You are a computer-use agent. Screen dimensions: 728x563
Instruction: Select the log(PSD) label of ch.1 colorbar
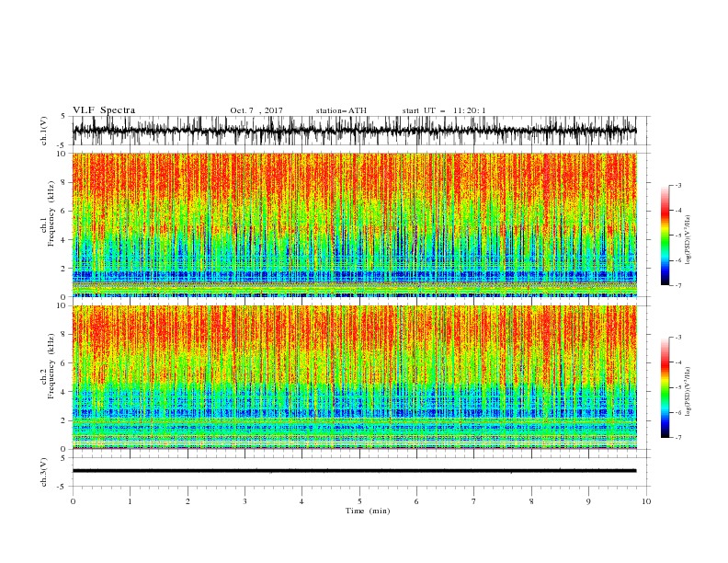(x=688, y=240)
